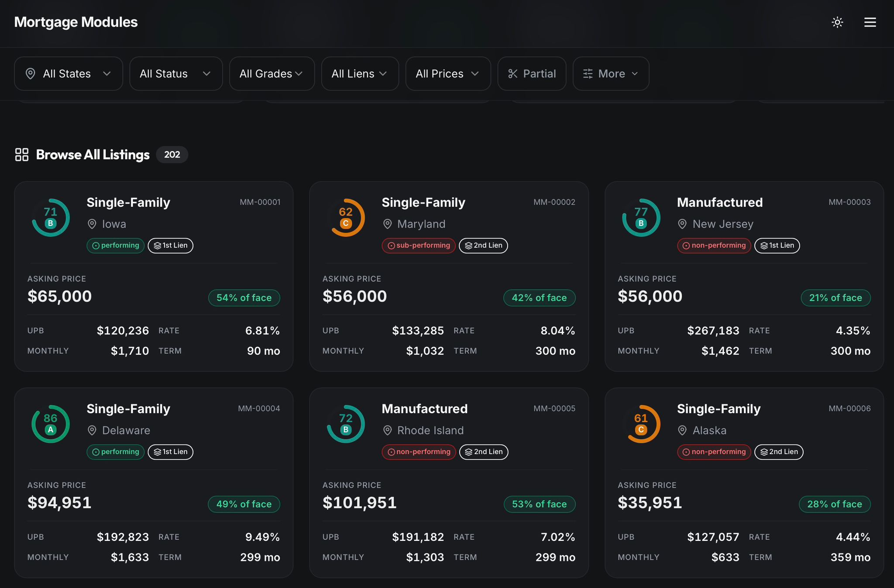This screenshot has height=588, width=894.
Task: Click the location pin next to Alaska
Action: [682, 431]
